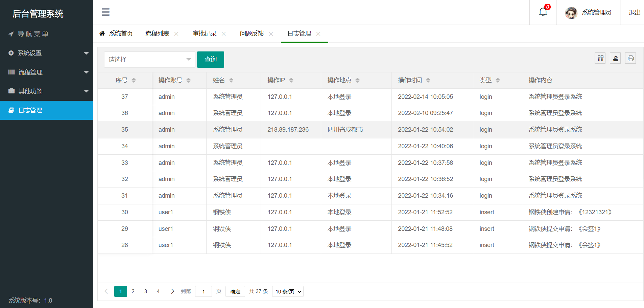Sort the table by 操作时间 column
Image resolution: width=644 pixels, height=308 pixels.
pos(428,80)
